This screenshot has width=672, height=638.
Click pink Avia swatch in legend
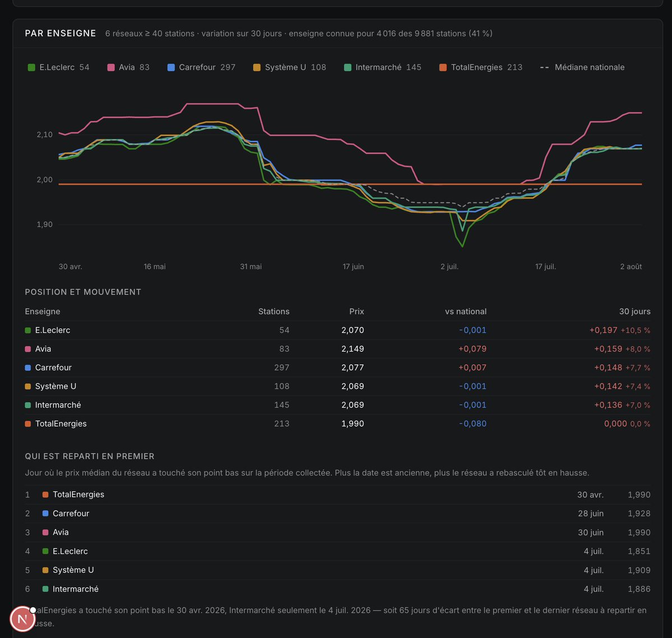[x=111, y=67]
